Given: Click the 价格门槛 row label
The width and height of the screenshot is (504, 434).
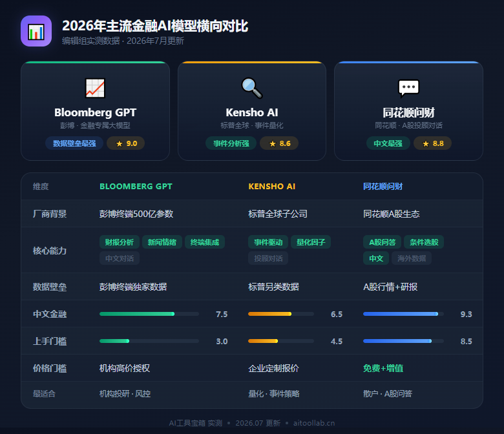Looking at the screenshot, I should 50,368.
